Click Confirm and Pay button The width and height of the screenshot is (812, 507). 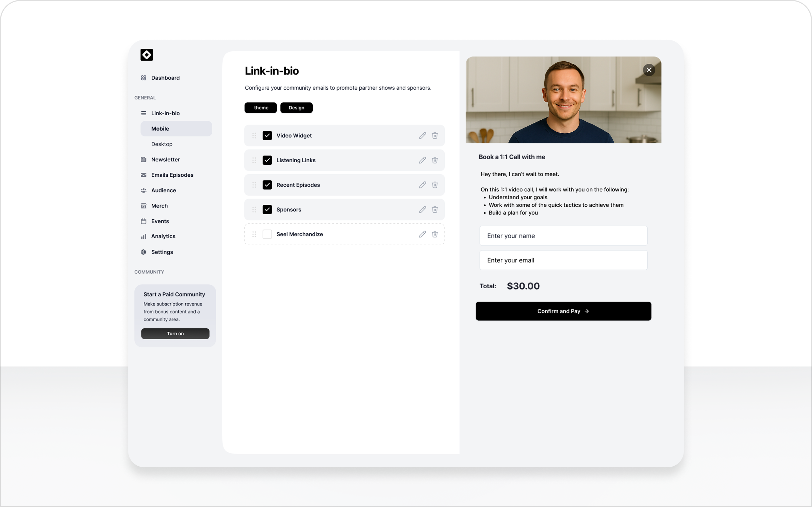(563, 311)
